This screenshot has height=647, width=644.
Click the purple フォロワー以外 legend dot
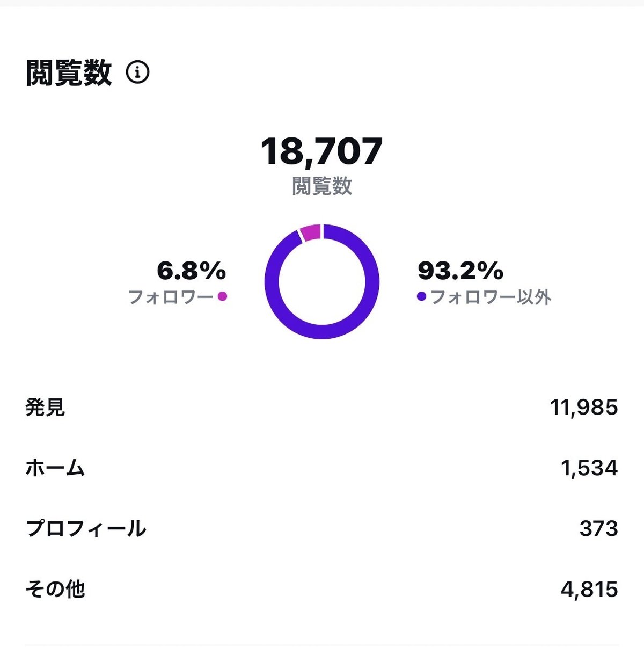point(421,296)
